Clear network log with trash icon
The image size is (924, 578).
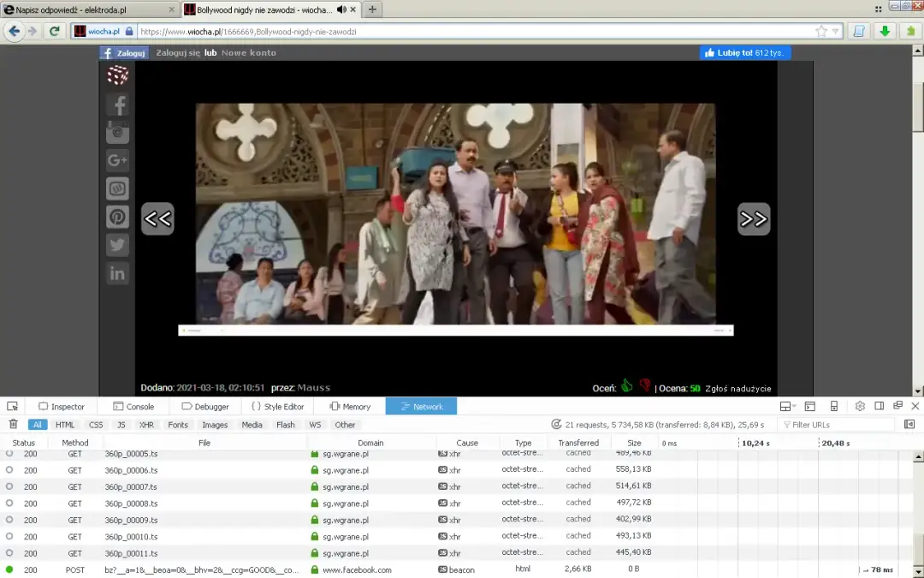[13, 424]
